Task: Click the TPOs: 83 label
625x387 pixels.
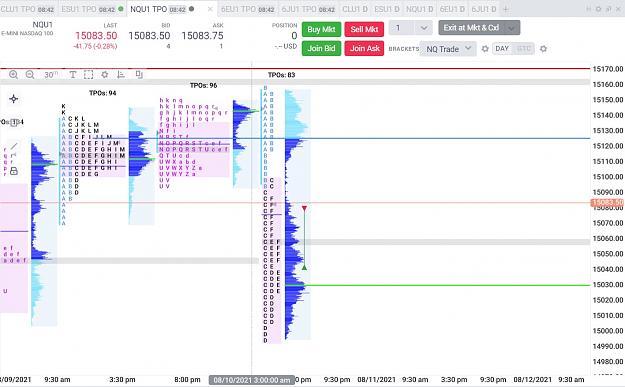Action: pos(281,75)
